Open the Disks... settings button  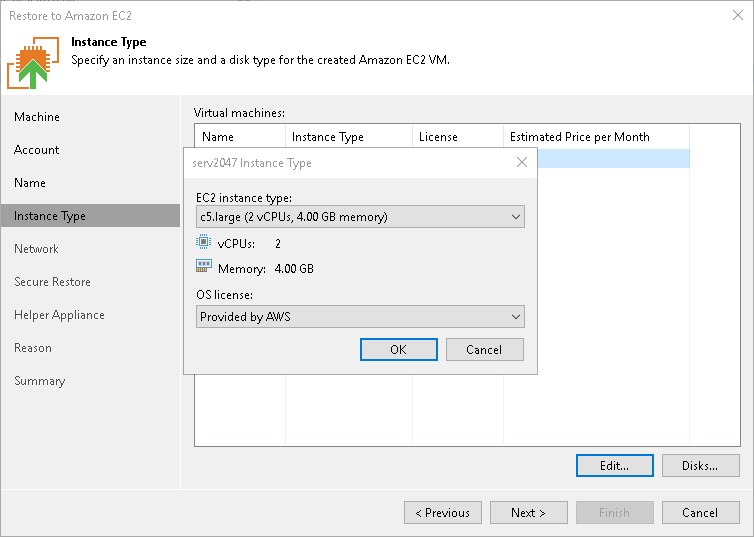[701, 465]
